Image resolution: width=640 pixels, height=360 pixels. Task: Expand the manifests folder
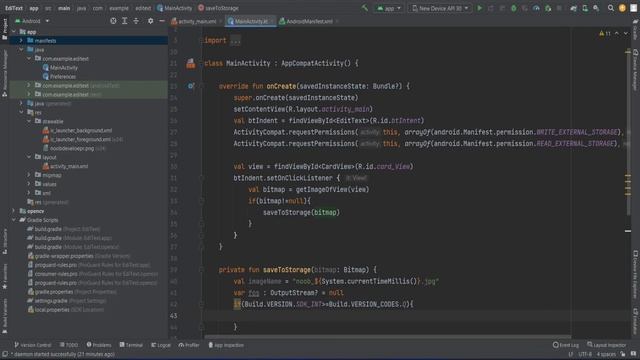(x=21, y=40)
